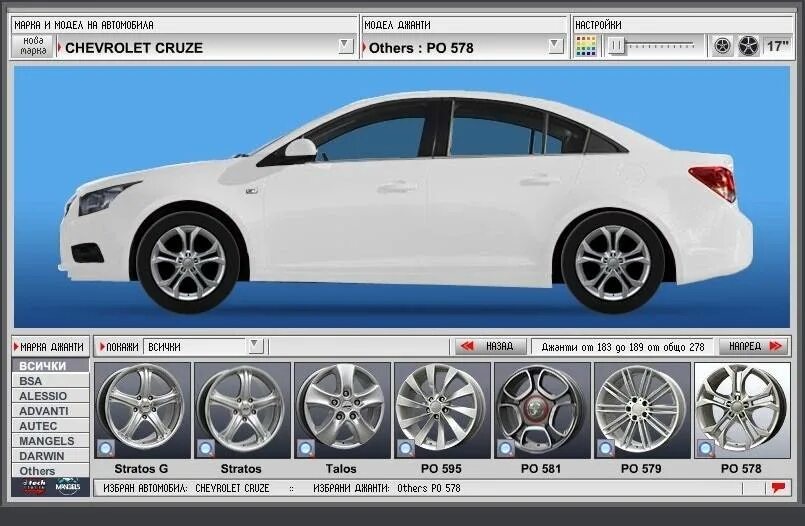Go back with the 'НАЗАД' button

(x=490, y=346)
